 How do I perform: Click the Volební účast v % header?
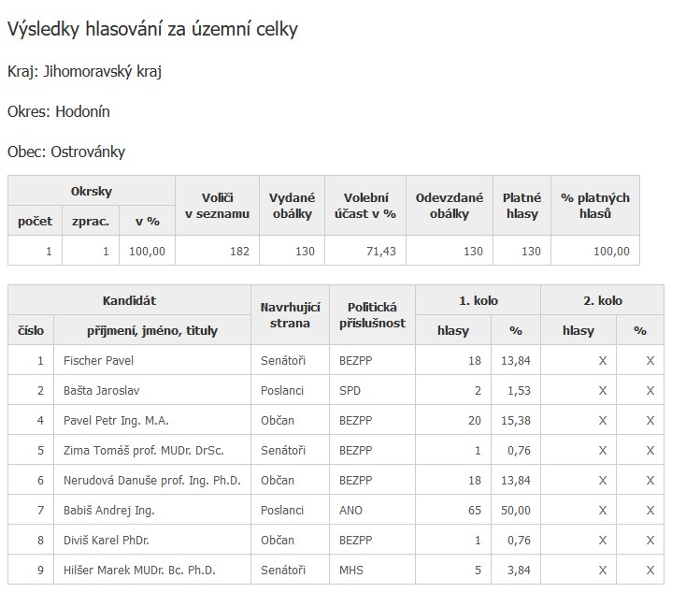pyautogui.click(x=365, y=206)
